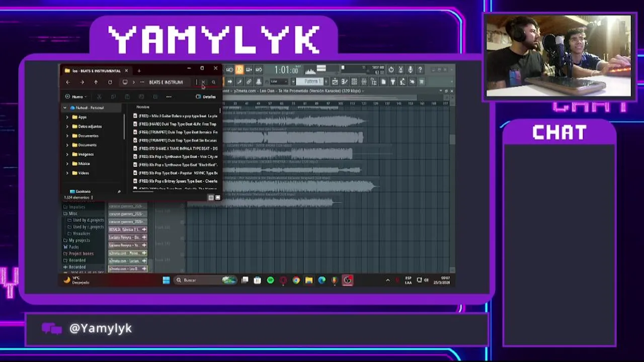Open the Channel rack from FL Studio toolbar
Viewport: 644px width, 362px height.
click(x=353, y=81)
